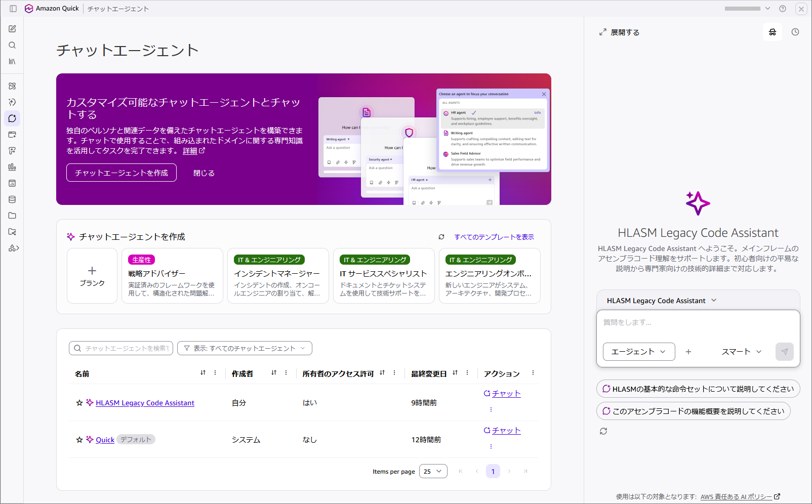Viewport: 812px width, 504px height.
Task: Open the flow diagram sidebar icon
Action: click(12, 151)
